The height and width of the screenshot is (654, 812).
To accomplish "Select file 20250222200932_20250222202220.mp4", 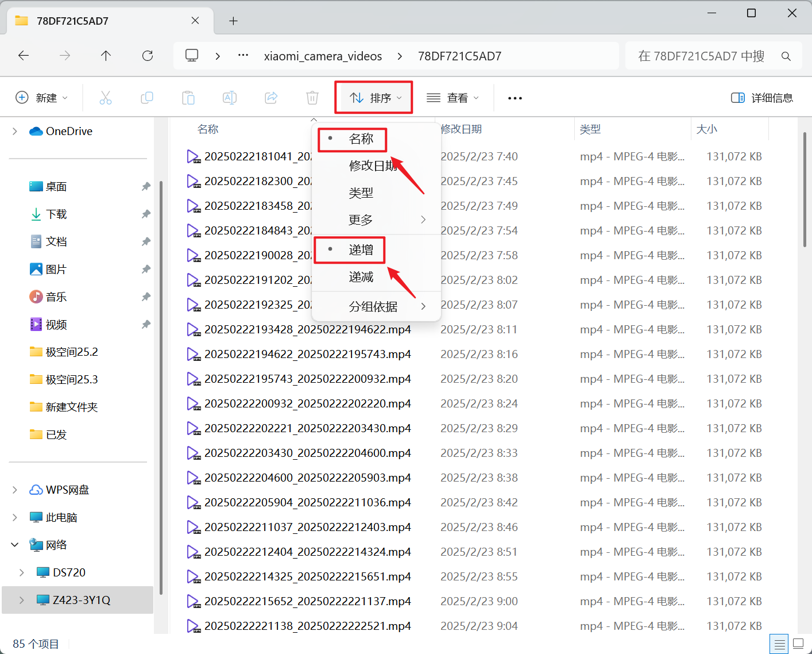I will tap(307, 404).
